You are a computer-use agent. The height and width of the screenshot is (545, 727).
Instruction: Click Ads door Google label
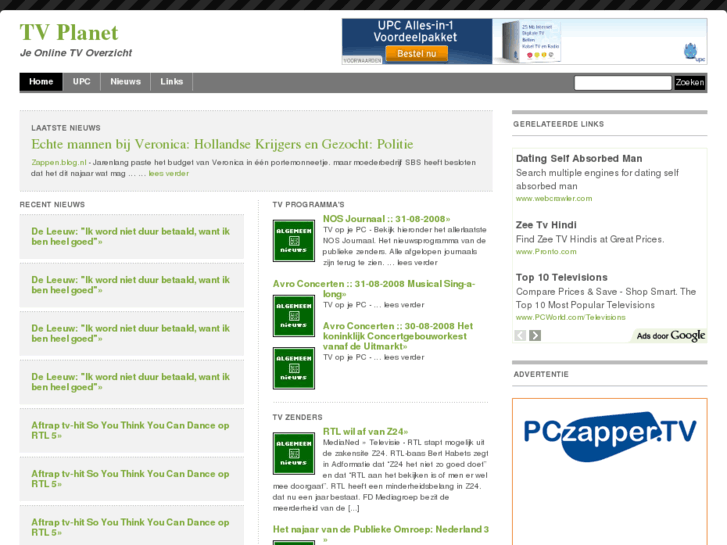click(x=670, y=335)
